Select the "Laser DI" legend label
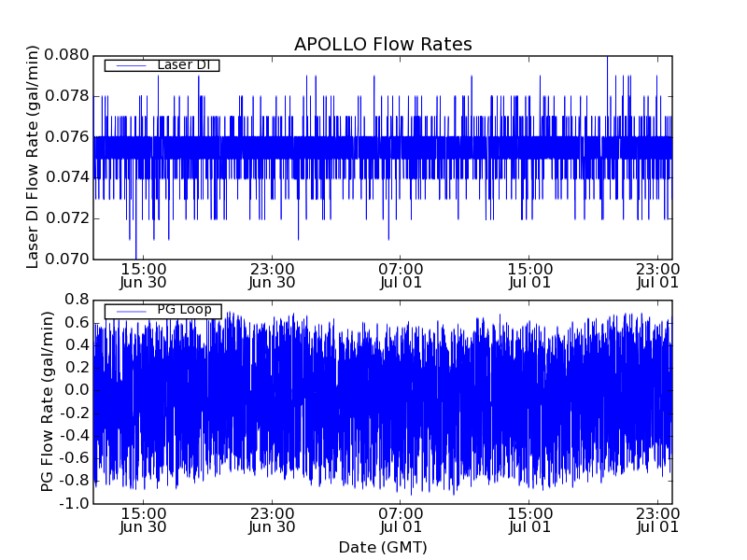This screenshot has height=560, width=747. (183, 64)
